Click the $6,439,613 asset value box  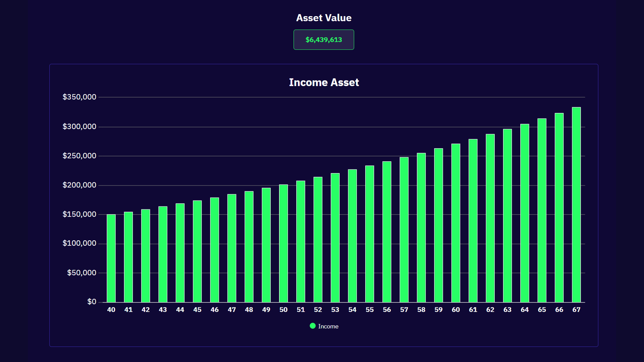coord(324,40)
